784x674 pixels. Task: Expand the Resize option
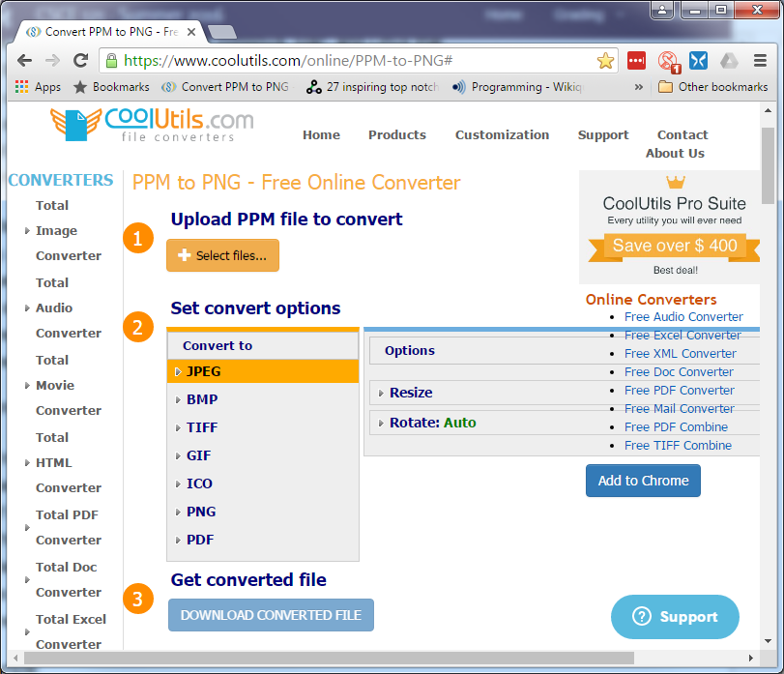tap(411, 393)
